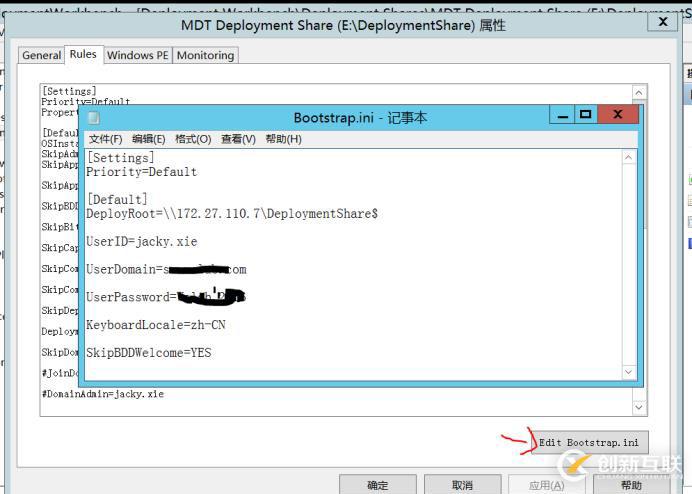Image resolution: width=692 pixels, height=494 pixels.
Task: Click Notepad scrollbar down arrow
Action: 628,372
